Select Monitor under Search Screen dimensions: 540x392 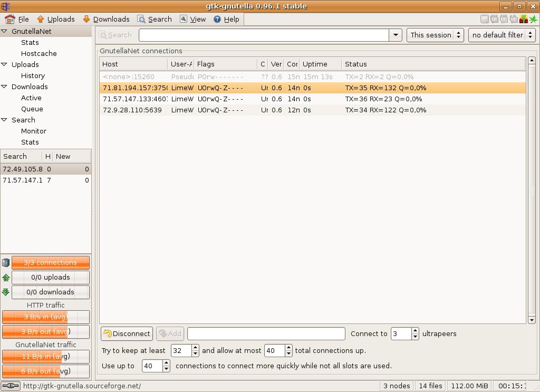33,131
